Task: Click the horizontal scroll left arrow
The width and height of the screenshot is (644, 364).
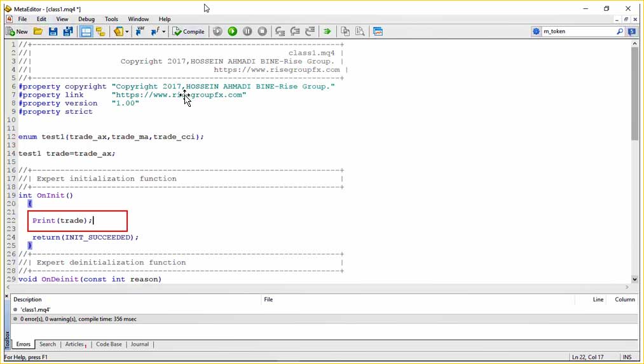Action: click(x=8, y=287)
